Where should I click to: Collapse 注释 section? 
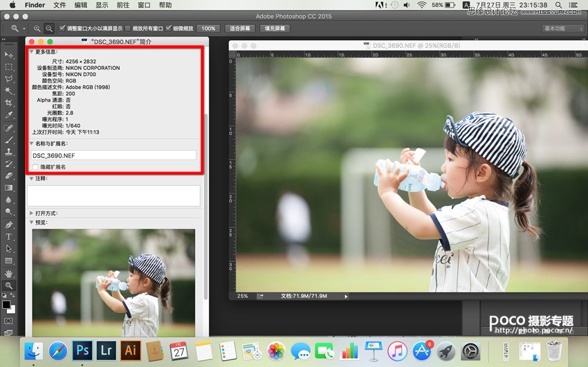32,178
